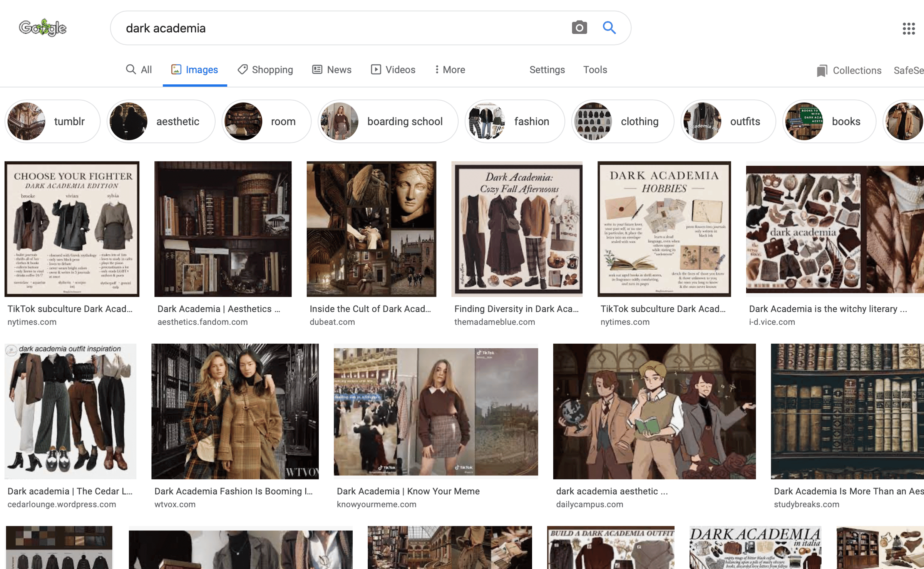This screenshot has height=569, width=924.
Task: Open Dark Academia Hobbies image thumbnail
Action: click(664, 229)
